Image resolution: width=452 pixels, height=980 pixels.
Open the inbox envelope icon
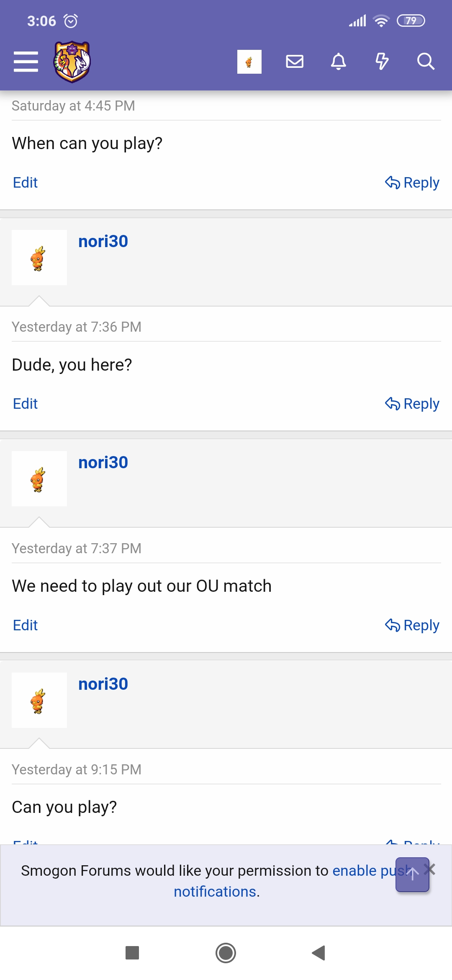295,62
